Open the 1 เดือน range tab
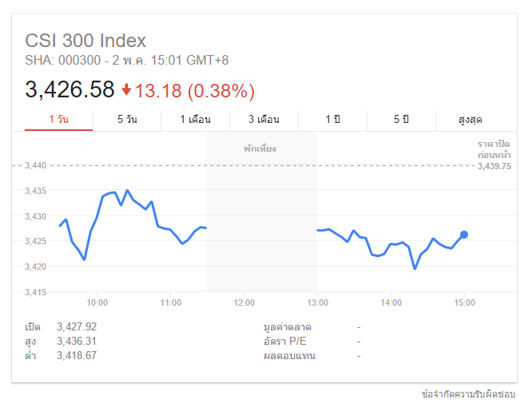This screenshot has width=532, height=415. pyautogui.click(x=195, y=119)
